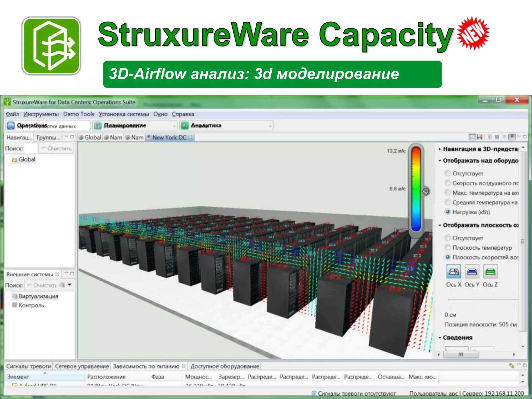The width and height of the screenshot is (532, 399).
Task: Open the Файл menu
Action: pos(12,114)
